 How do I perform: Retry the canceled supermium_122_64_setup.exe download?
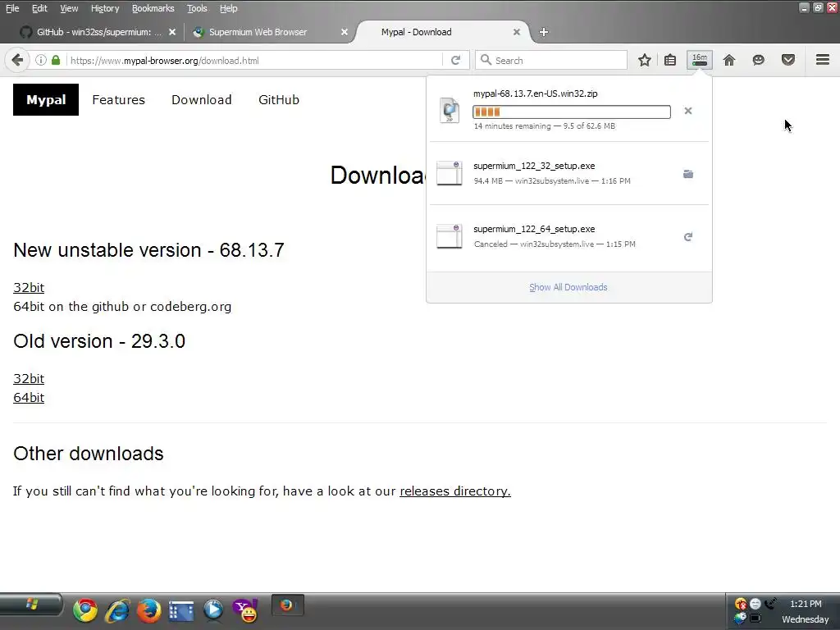[688, 237]
